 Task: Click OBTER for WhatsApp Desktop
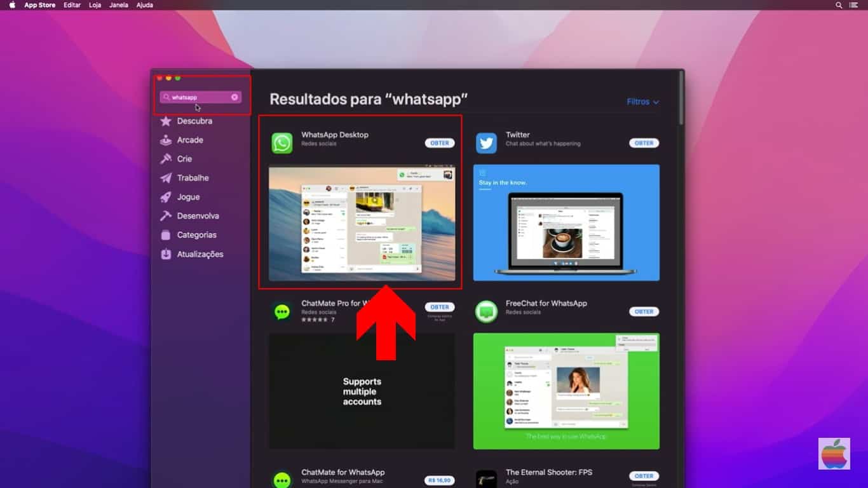click(x=440, y=143)
